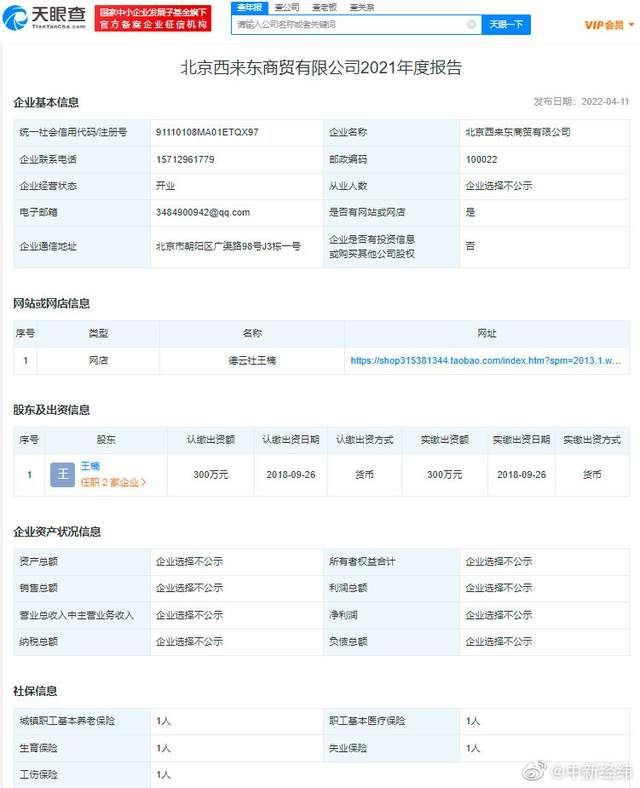Click the 王 avatar icon

[x=63, y=474]
